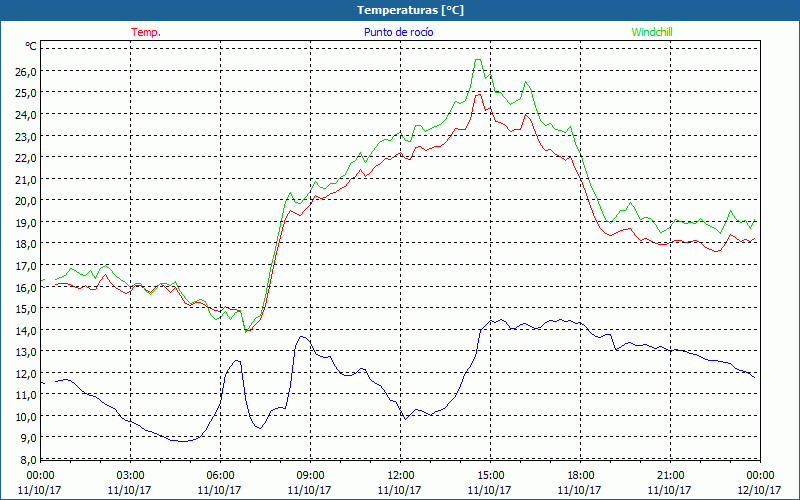Click the green windchill peak near 15:00

(478, 60)
